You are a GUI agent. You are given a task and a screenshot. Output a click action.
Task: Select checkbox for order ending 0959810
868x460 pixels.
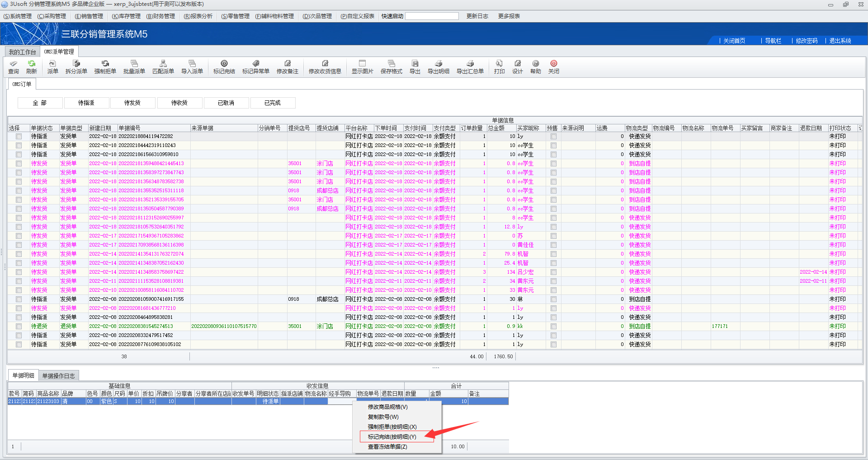pos(19,154)
